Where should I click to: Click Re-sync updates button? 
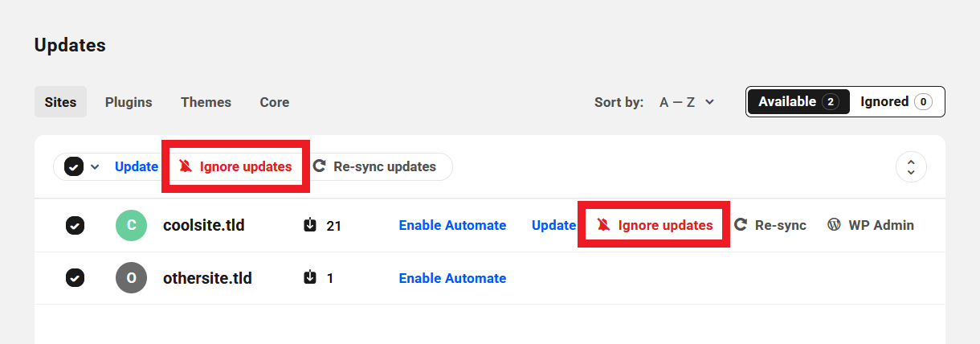(374, 166)
